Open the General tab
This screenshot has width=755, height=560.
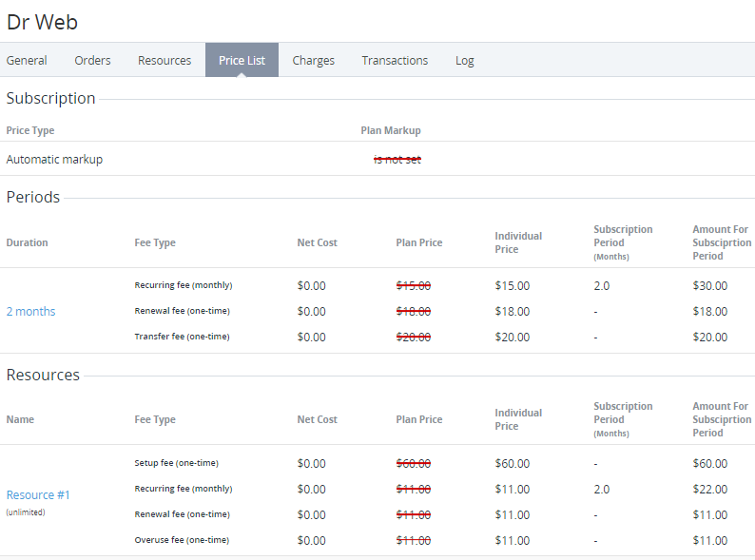[x=27, y=60]
